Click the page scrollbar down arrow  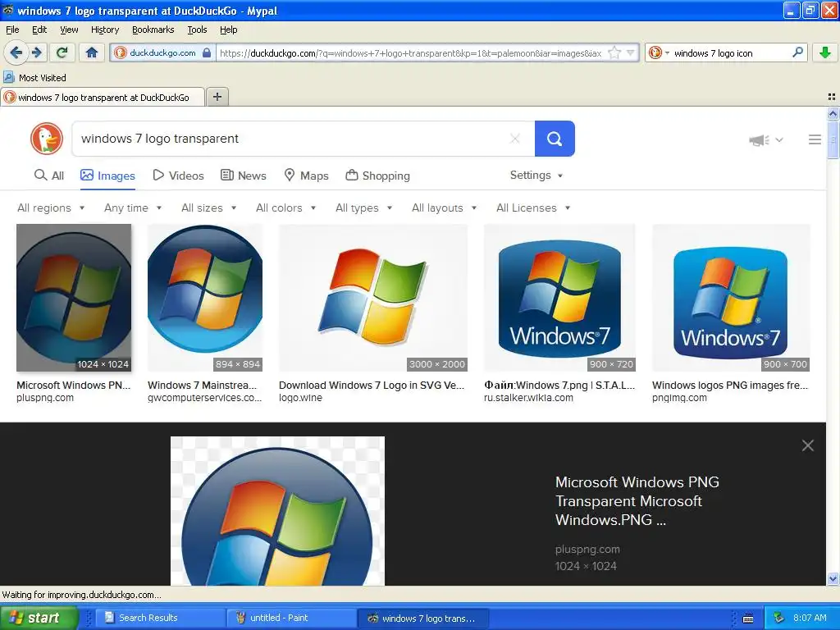tap(833, 578)
